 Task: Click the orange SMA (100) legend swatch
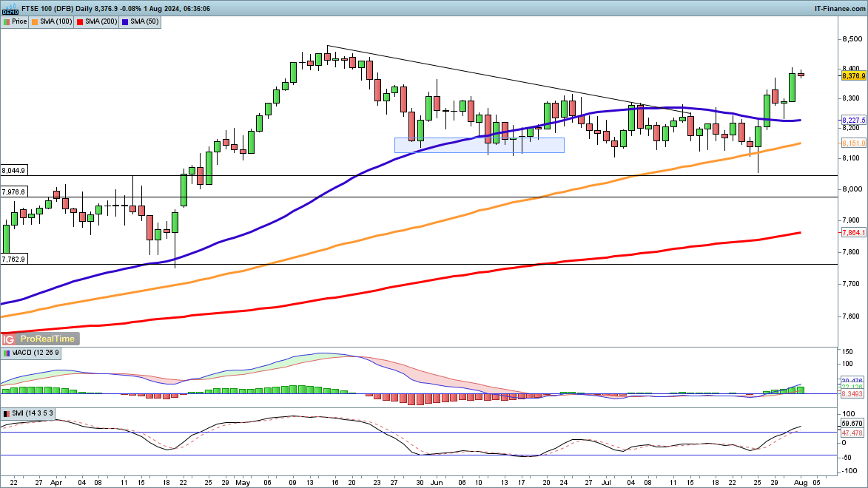pos(35,22)
